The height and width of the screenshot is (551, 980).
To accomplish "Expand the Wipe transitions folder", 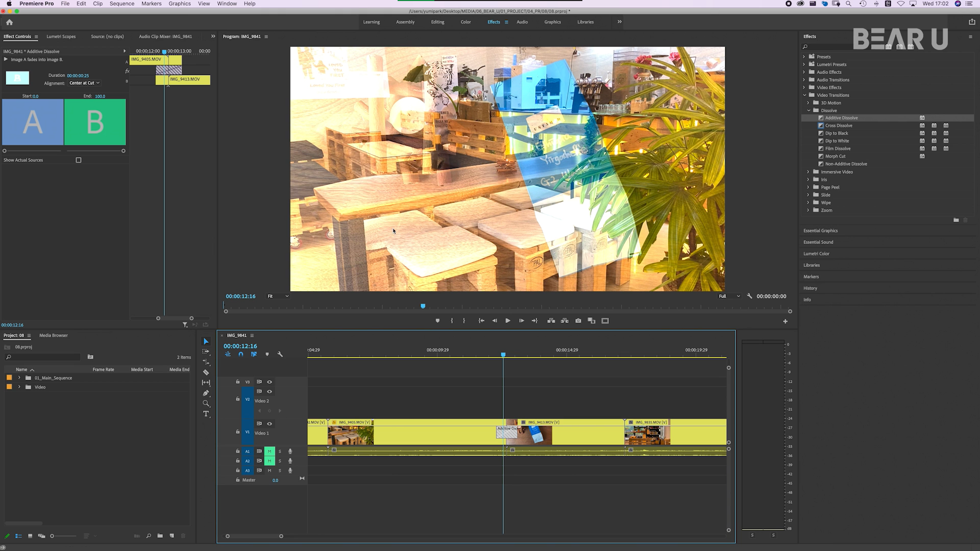I will 808,203.
